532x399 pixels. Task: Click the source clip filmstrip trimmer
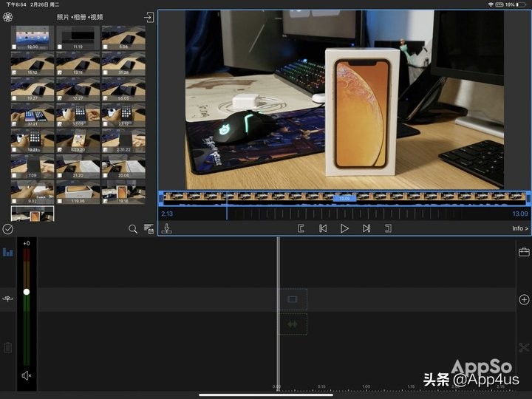tap(344, 198)
